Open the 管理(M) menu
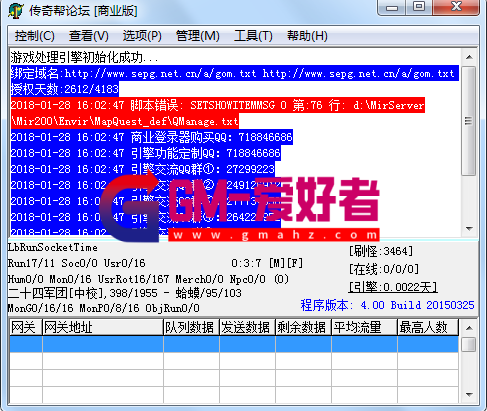 click(197, 36)
